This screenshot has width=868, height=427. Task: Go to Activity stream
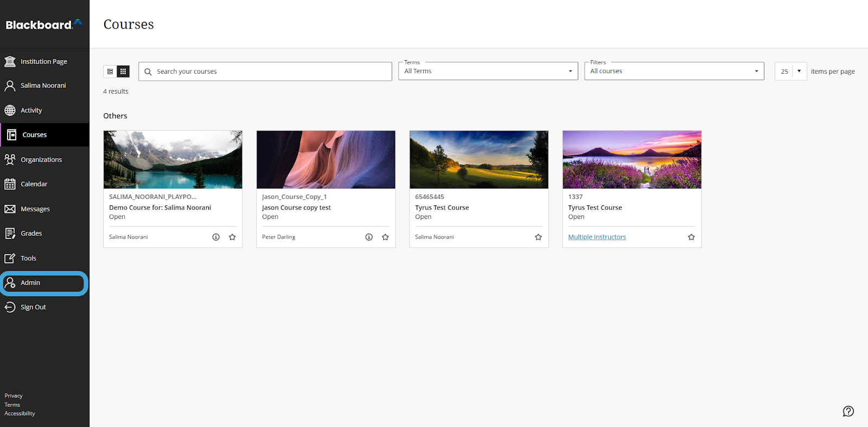(44, 110)
